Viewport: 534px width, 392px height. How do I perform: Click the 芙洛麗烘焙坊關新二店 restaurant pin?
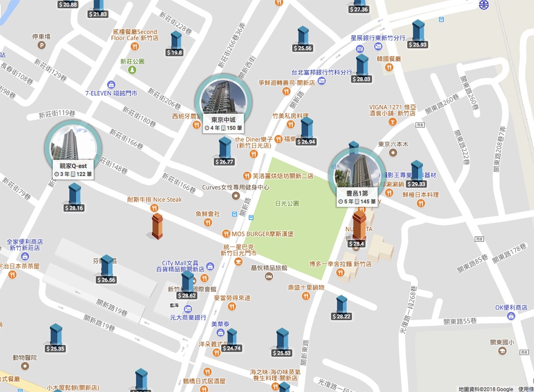(x=247, y=176)
